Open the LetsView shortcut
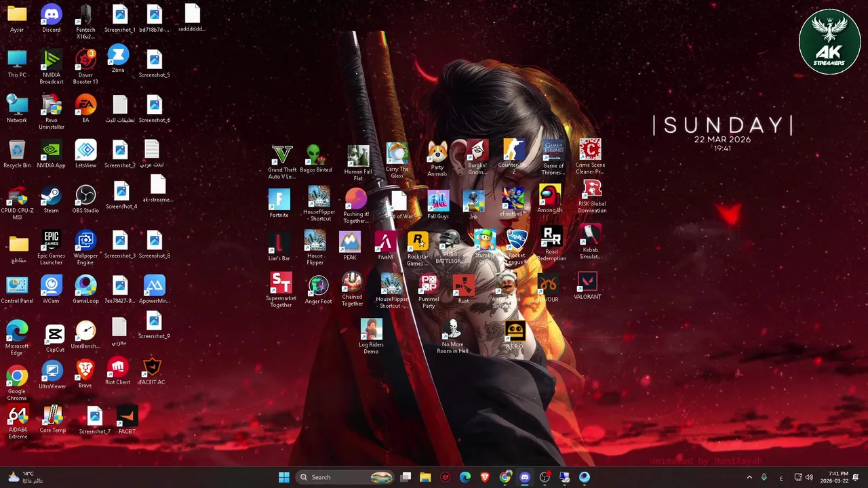Viewport: 868px width, 488px height. (85, 154)
